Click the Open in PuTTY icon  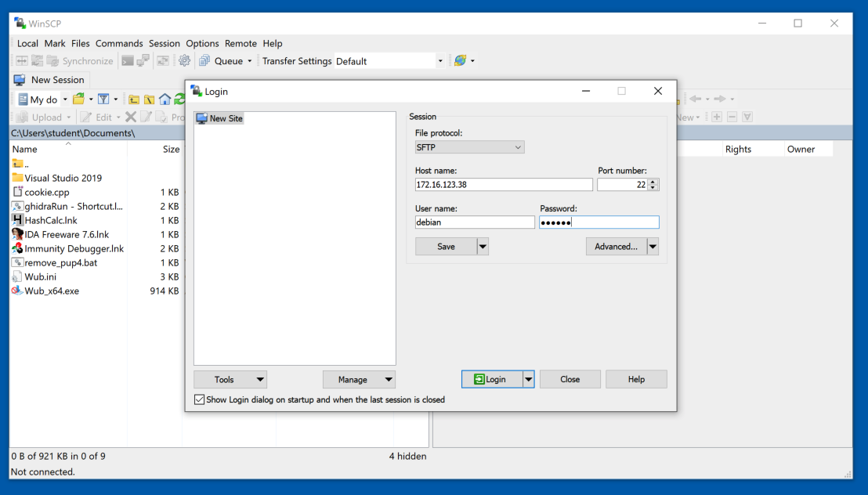coord(143,61)
